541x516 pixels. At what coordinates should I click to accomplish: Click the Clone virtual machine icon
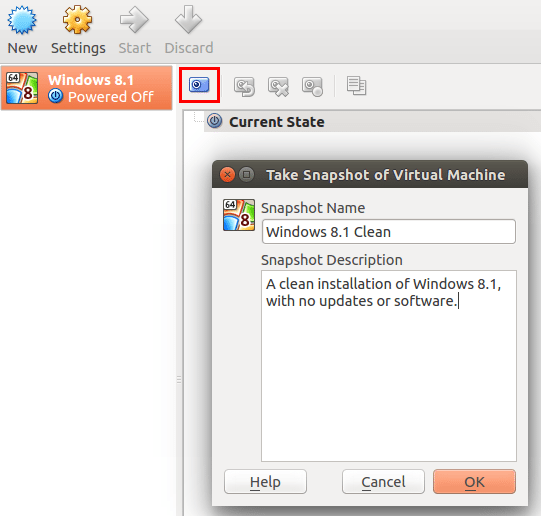[x=356, y=86]
